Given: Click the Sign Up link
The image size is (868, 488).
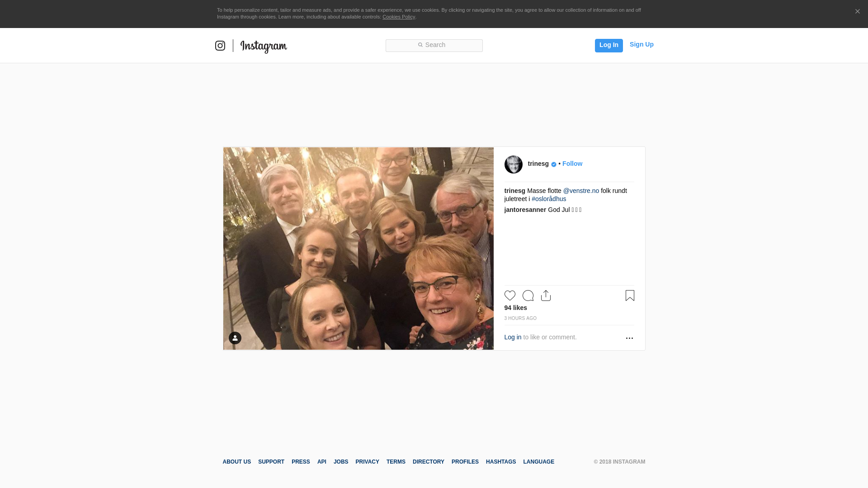Looking at the screenshot, I should point(642,44).
